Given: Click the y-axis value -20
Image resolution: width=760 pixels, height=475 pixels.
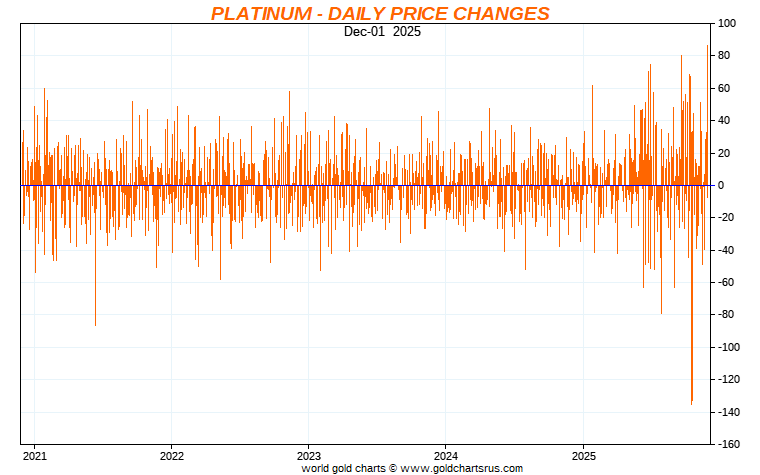Looking at the screenshot, I should pyautogui.click(x=726, y=218).
